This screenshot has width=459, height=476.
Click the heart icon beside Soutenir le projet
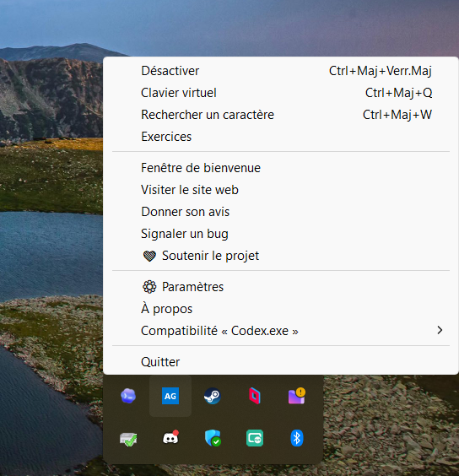(x=149, y=256)
